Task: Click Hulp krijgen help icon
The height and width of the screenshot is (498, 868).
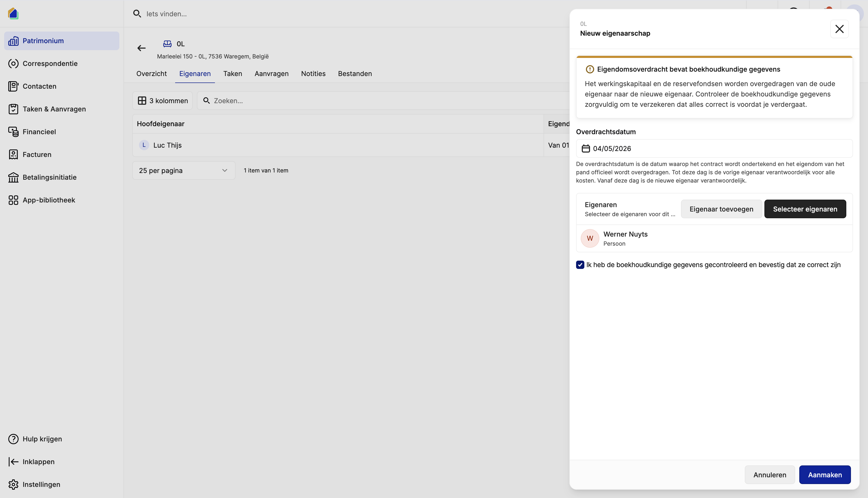Action: point(13,439)
